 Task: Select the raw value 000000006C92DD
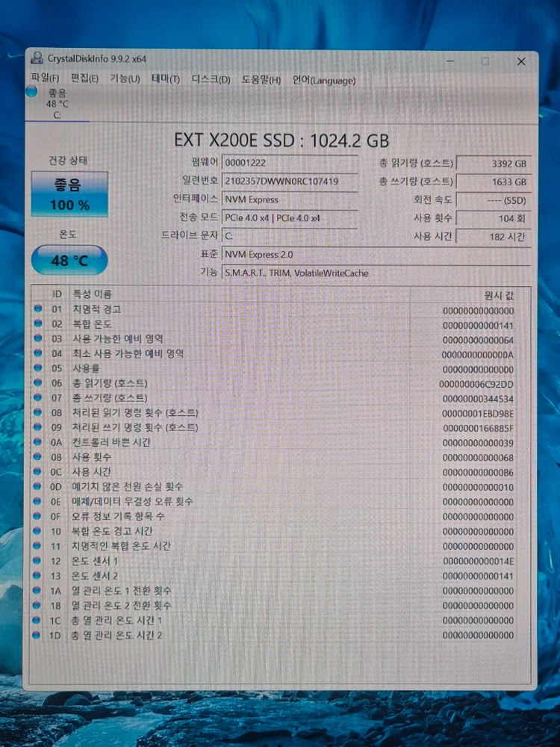click(476, 384)
